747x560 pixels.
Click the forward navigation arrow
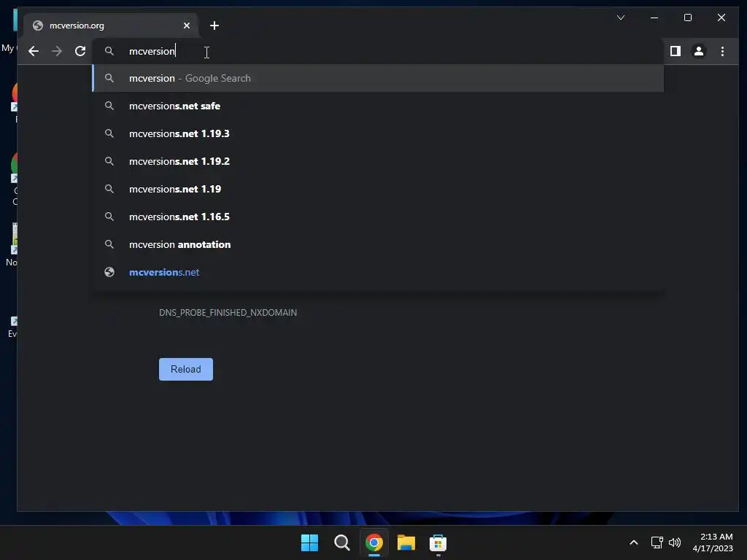57,51
